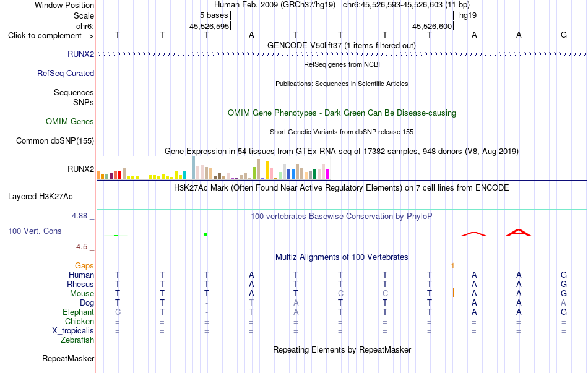Open the OMIM Genes track label

click(x=70, y=121)
